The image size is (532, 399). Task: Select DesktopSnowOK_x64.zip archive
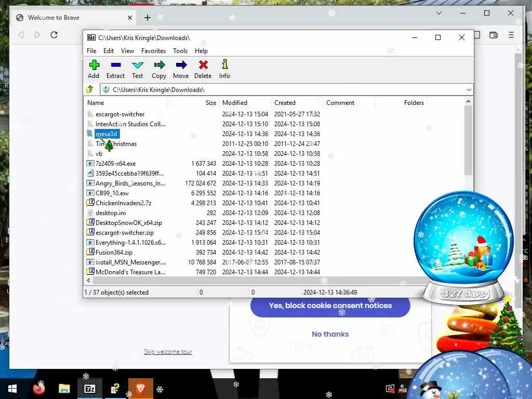tap(129, 223)
